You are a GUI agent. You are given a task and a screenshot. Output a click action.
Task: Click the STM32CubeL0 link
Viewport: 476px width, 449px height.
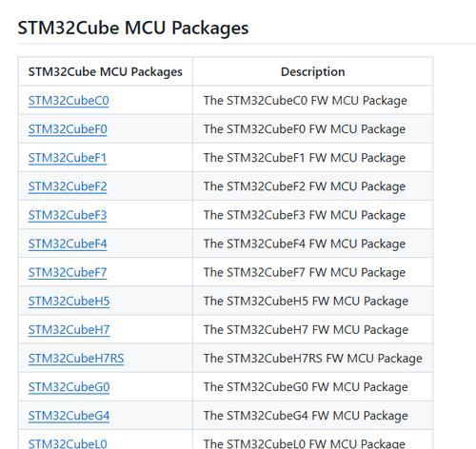point(68,443)
